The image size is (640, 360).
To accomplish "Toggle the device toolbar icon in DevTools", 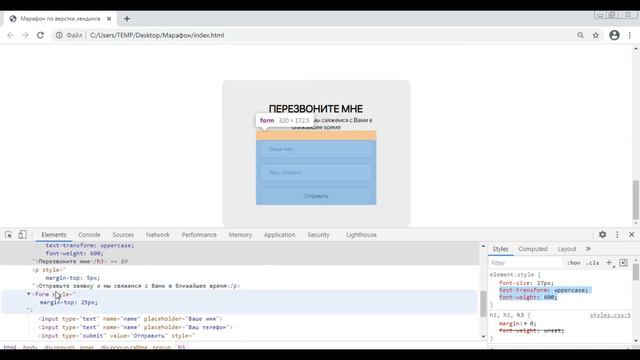I will coord(22,235).
